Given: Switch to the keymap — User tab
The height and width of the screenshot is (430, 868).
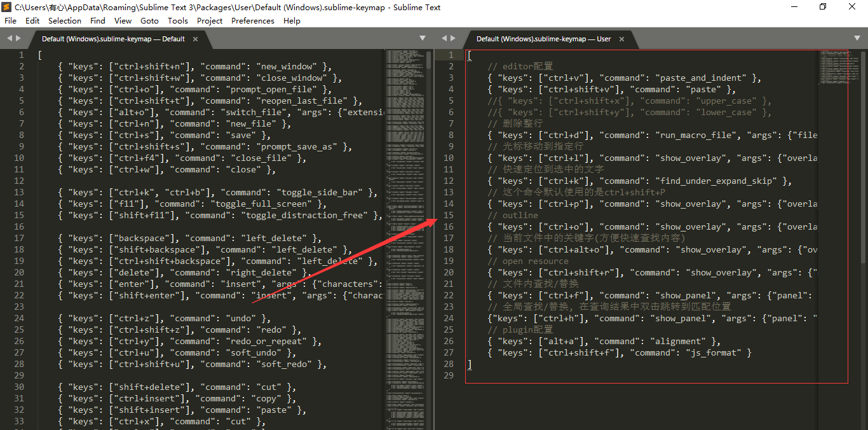Looking at the screenshot, I should (543, 39).
